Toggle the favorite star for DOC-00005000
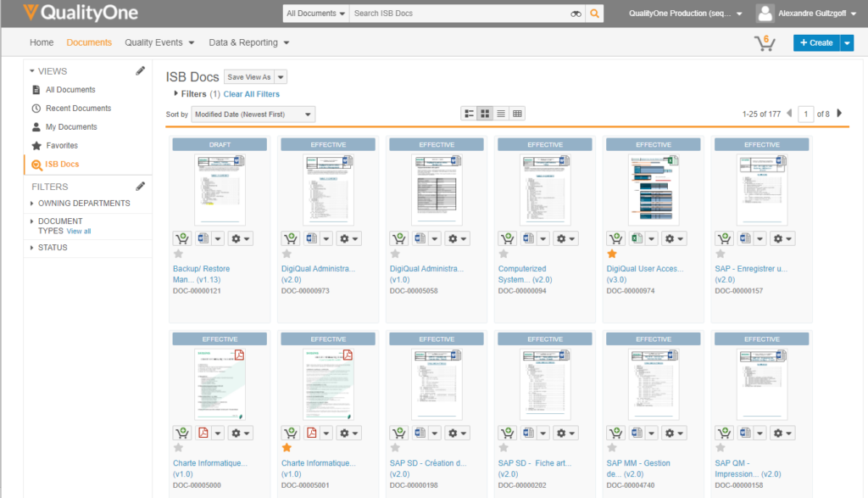This screenshot has height=498, width=868. point(178,448)
